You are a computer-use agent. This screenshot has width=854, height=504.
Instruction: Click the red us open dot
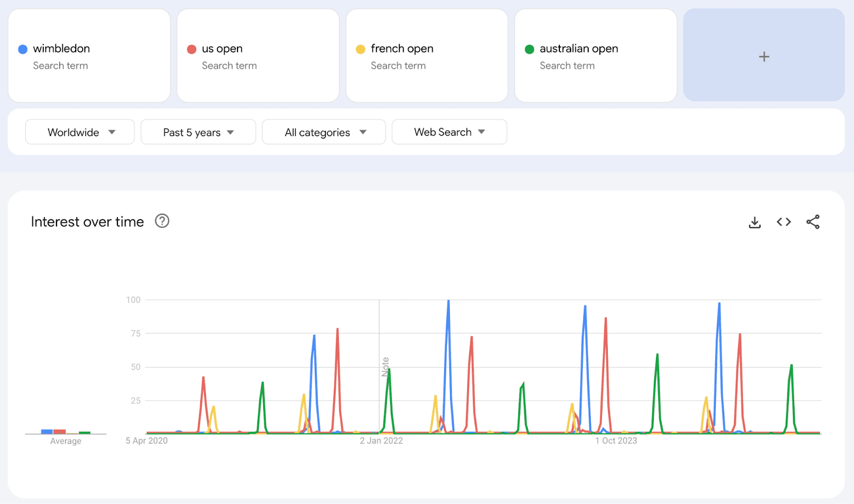click(x=192, y=49)
